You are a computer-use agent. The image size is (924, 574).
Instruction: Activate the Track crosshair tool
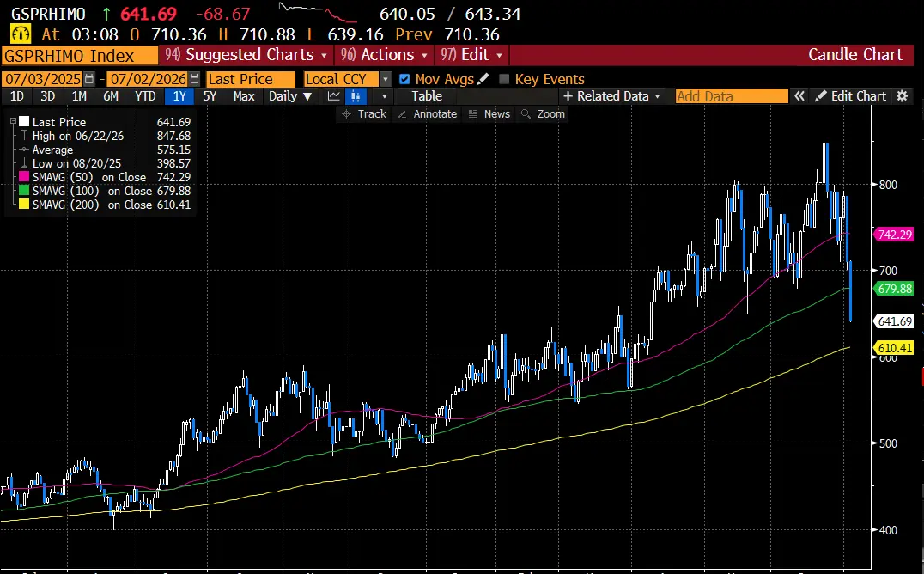tap(364, 114)
